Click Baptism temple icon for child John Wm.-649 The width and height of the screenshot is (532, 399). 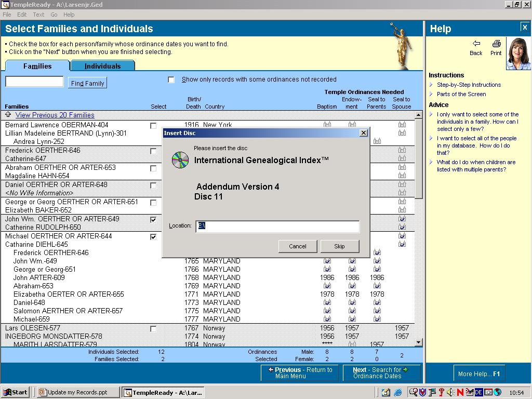tap(327, 261)
